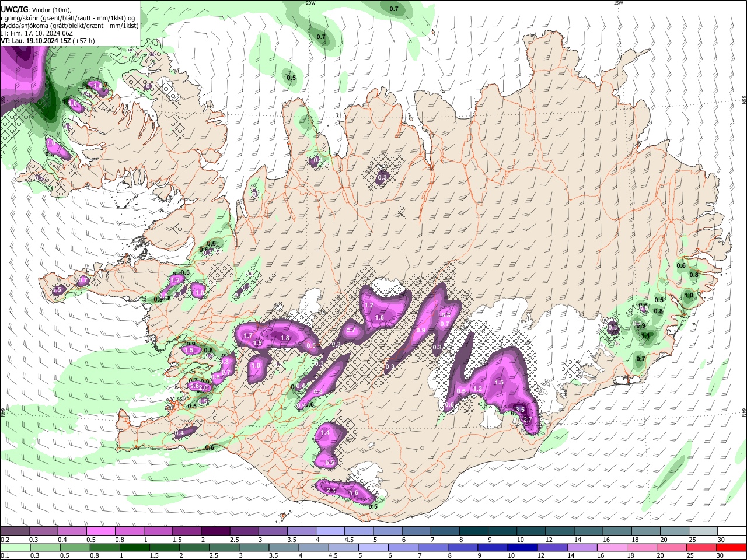747x560 pixels.
Task: Click the 'rigning/skúrir' legend description line
Action: [x=68, y=18]
